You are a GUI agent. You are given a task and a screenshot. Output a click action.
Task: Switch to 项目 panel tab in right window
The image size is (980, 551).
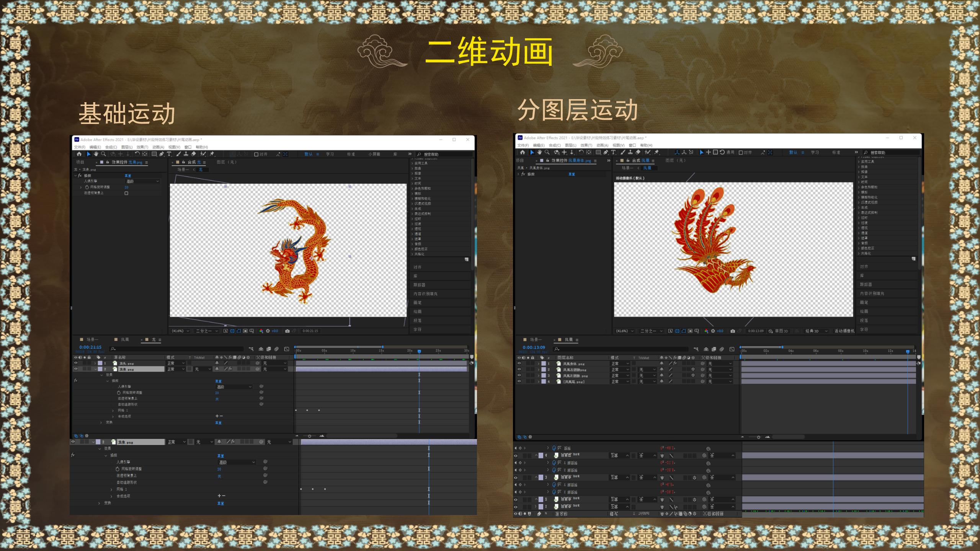pyautogui.click(x=519, y=160)
